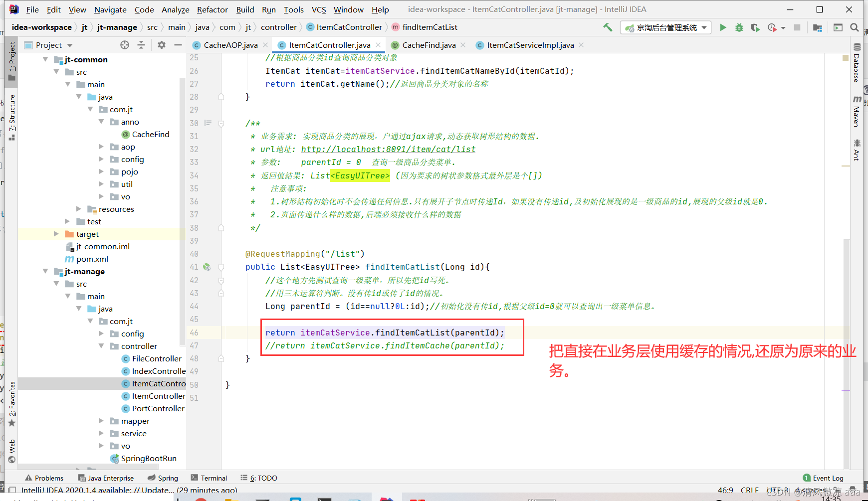This screenshot has height=501, width=868.
Task: Open the Terminal tool window
Action: coord(209,478)
